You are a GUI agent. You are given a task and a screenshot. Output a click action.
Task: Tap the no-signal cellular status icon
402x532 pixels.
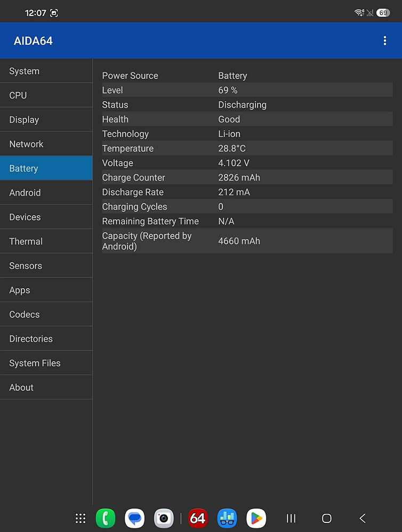coord(370,13)
